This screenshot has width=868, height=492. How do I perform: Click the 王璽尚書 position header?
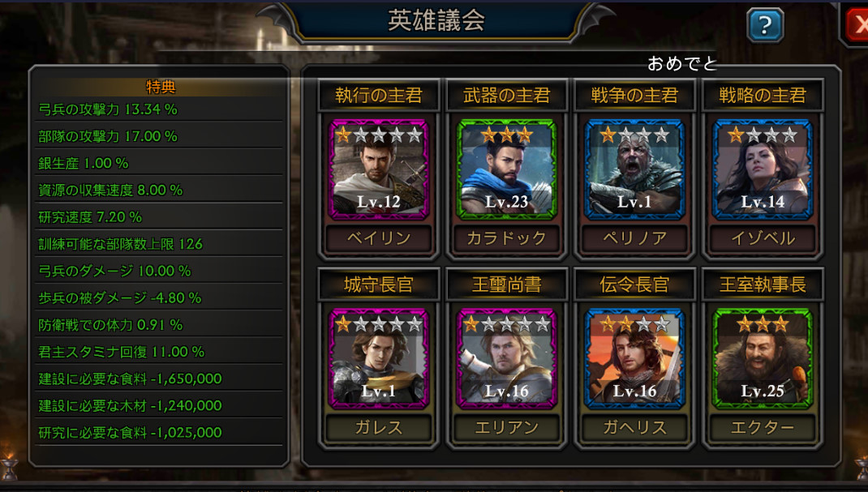click(x=506, y=285)
